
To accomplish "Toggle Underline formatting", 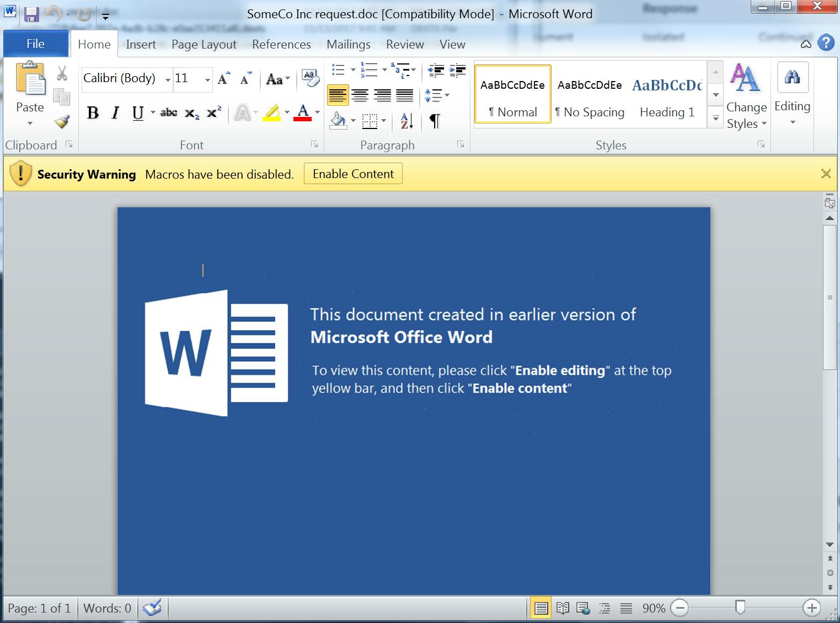I will pyautogui.click(x=138, y=113).
